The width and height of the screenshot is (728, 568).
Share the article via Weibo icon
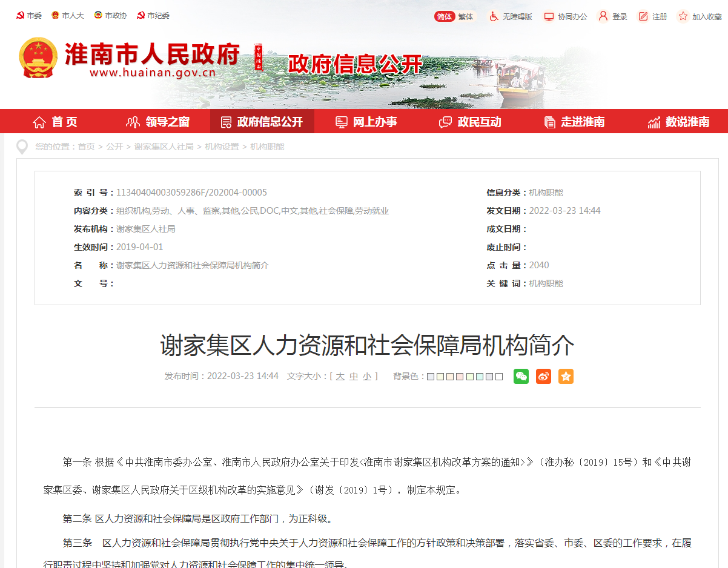[x=543, y=376]
